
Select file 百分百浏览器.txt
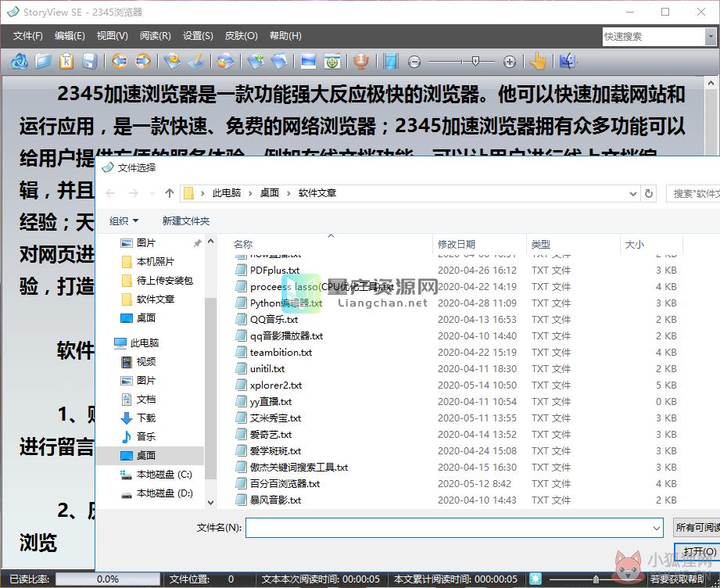278,484
